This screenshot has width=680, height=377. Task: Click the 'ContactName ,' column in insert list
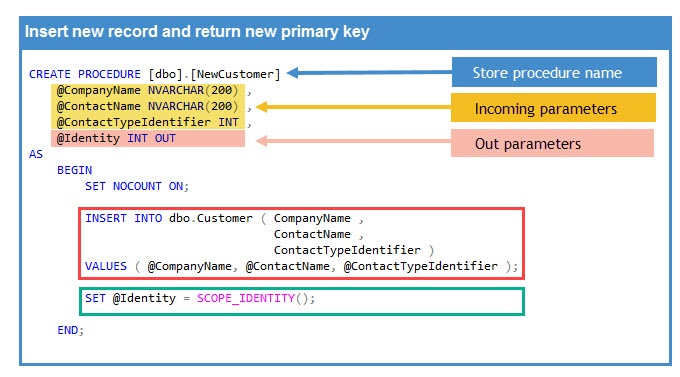(319, 234)
